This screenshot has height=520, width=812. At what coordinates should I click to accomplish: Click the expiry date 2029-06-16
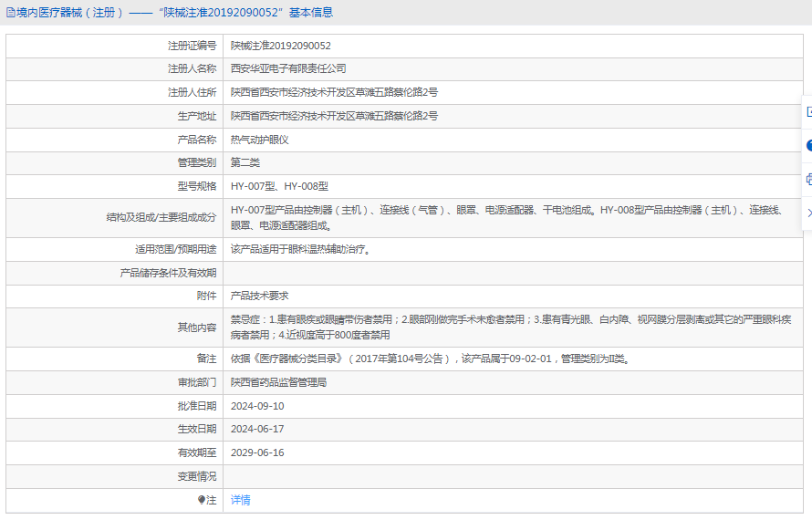[257, 452]
